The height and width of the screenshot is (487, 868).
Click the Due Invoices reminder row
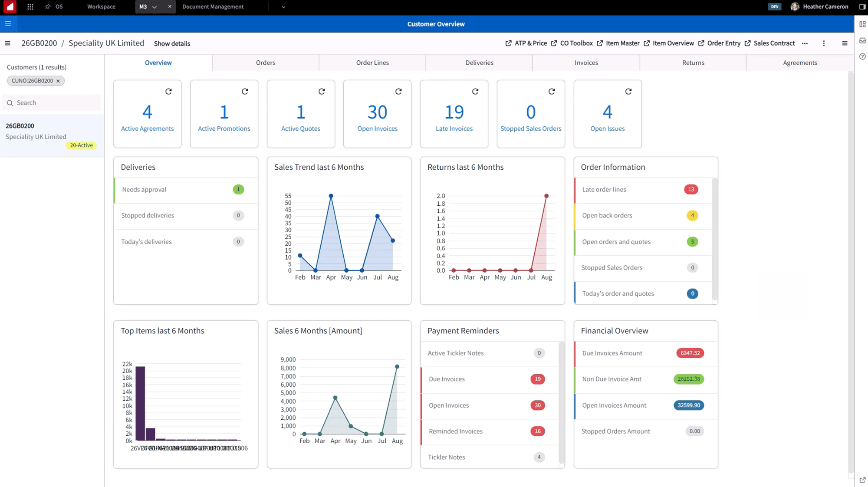[x=490, y=379]
